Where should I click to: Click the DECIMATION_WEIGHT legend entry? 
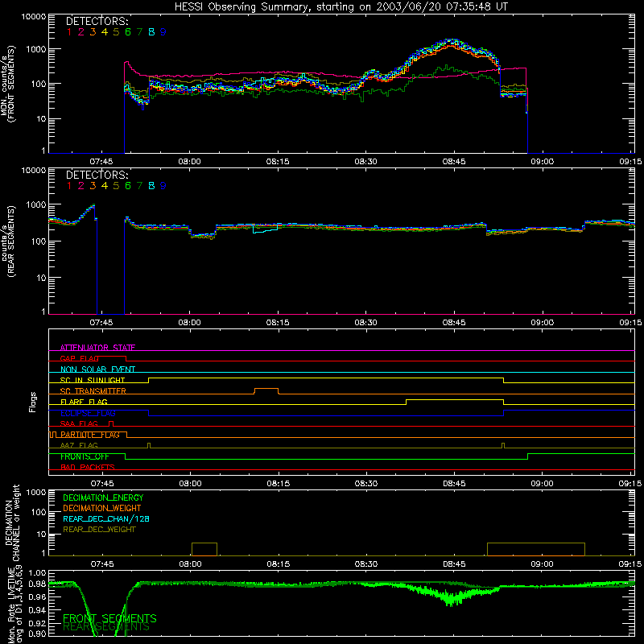coord(102,508)
